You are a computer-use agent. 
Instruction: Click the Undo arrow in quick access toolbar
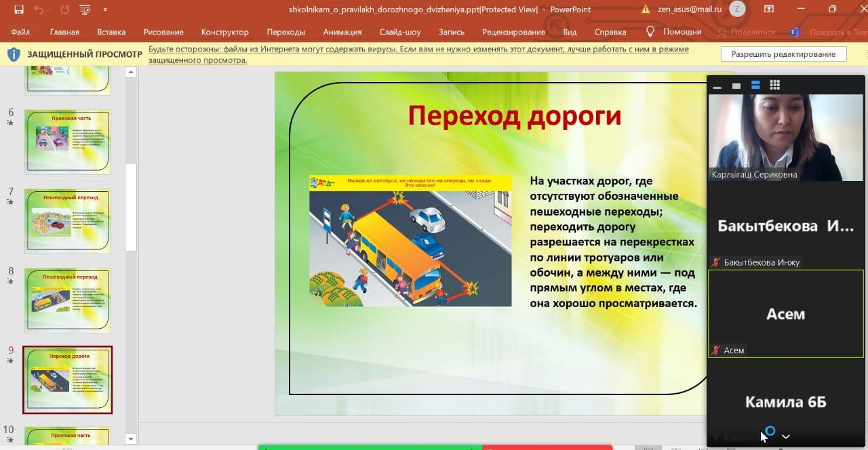click(x=39, y=9)
